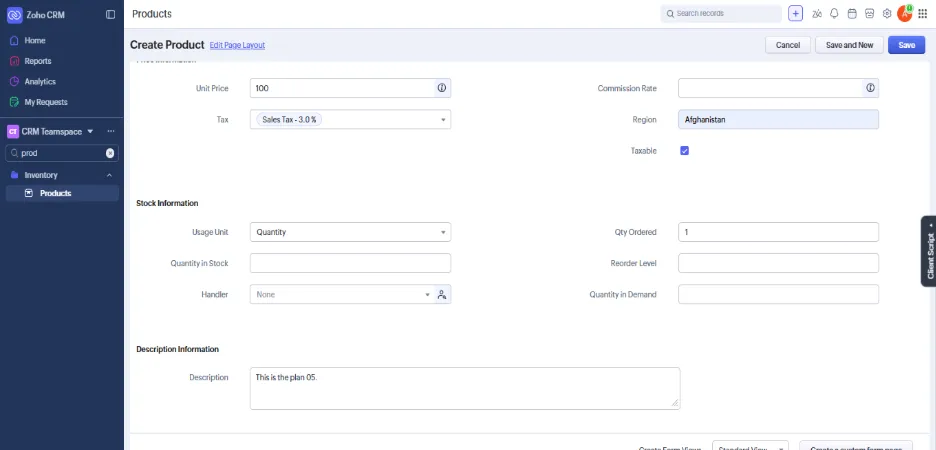936x450 pixels.
Task: Click the Description text area
Action: point(465,389)
